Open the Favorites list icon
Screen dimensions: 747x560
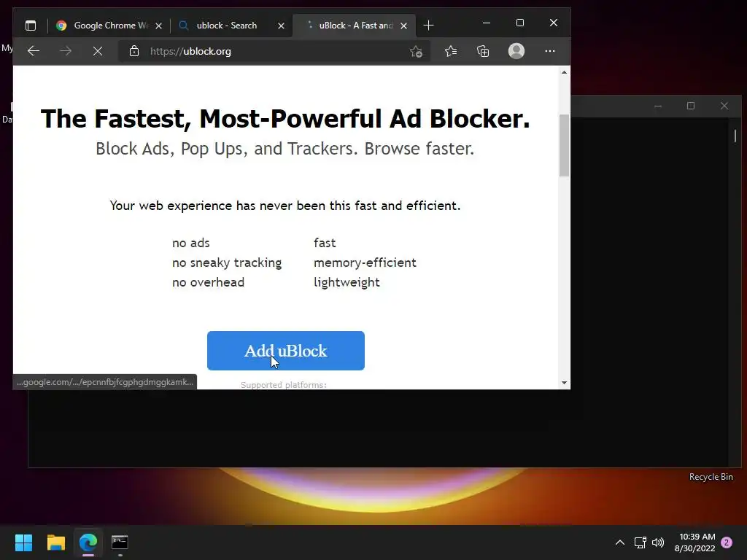451,51
